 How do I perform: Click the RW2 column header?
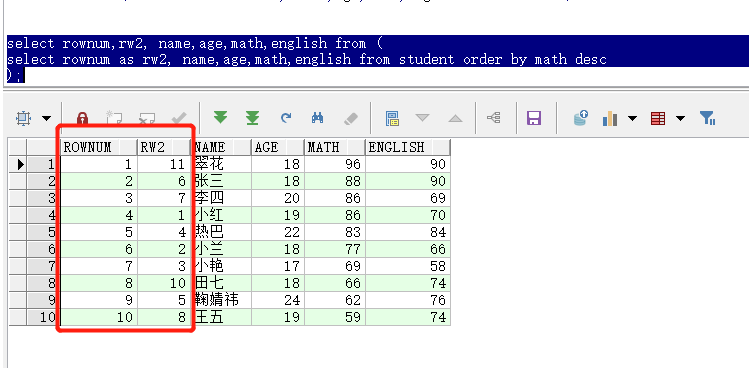[x=164, y=147]
